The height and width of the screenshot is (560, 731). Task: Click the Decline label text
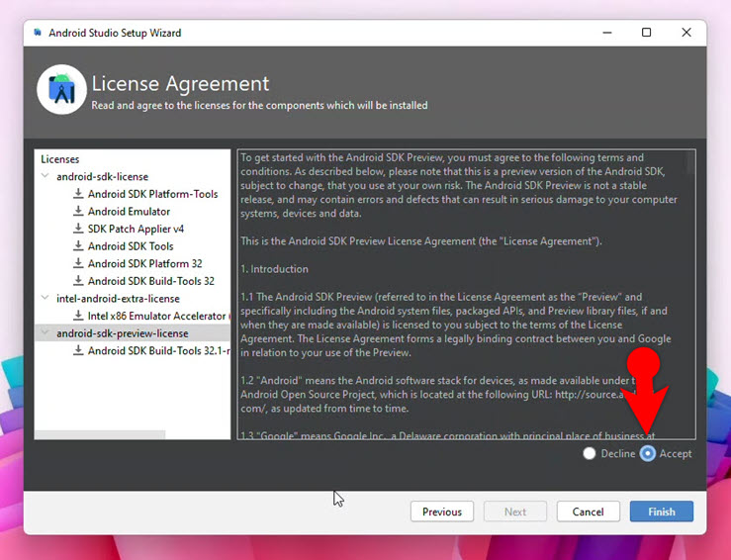pos(617,453)
